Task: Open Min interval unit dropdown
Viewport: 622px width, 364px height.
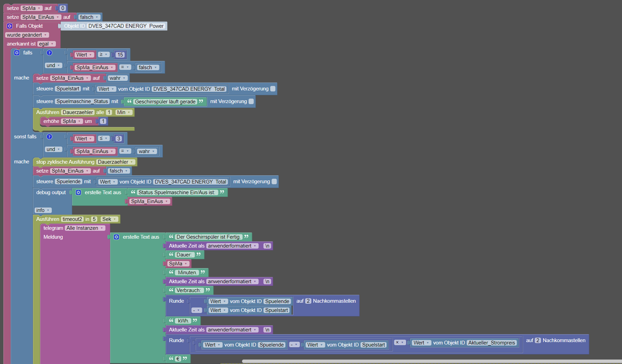Action: click(124, 112)
